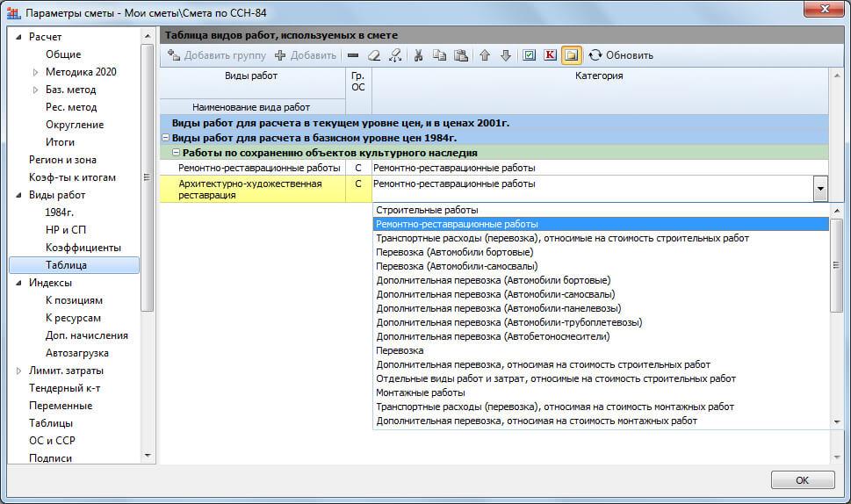Click the dropdown list scrollbar thumb
This screenshot has height=504, width=851.
click(x=836, y=265)
